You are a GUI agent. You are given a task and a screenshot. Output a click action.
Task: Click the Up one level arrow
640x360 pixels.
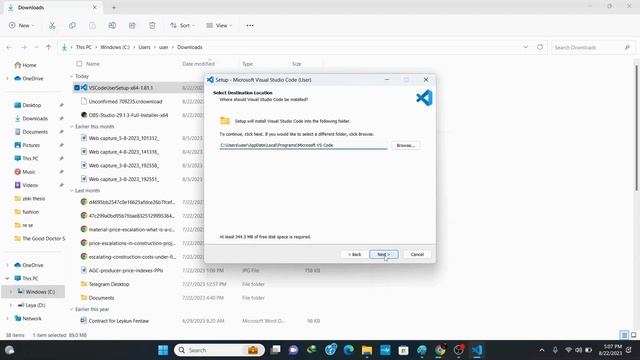tap(49, 47)
